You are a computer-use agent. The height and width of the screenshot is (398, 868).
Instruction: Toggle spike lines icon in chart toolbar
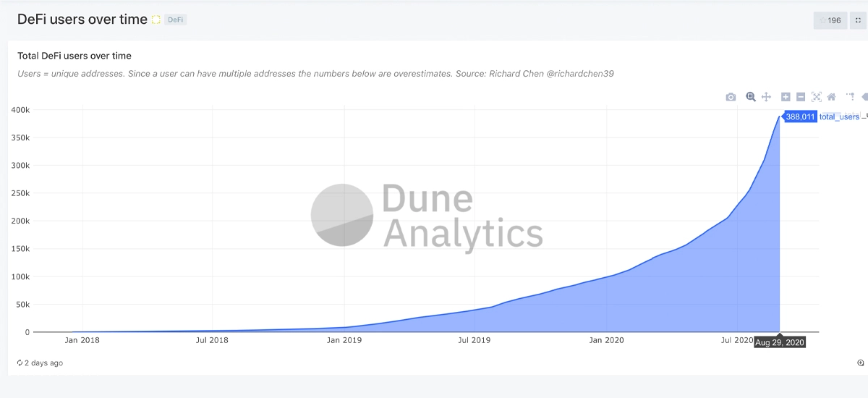coord(851,97)
